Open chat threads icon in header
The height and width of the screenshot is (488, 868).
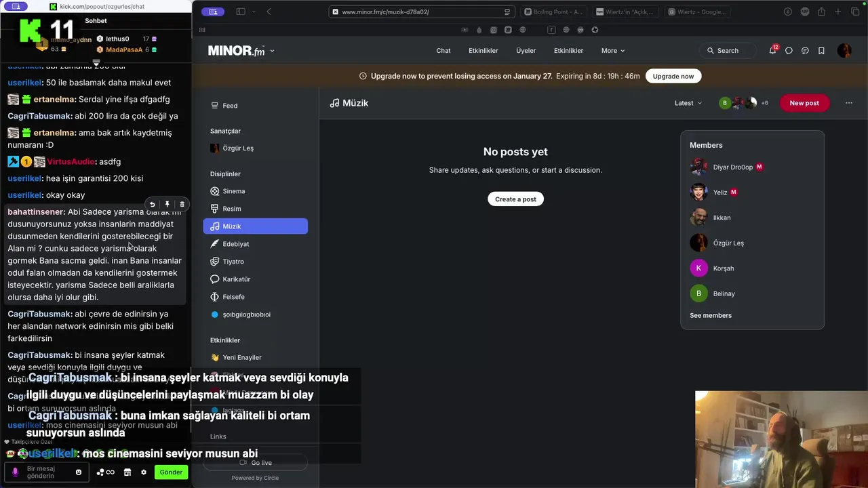(805, 51)
